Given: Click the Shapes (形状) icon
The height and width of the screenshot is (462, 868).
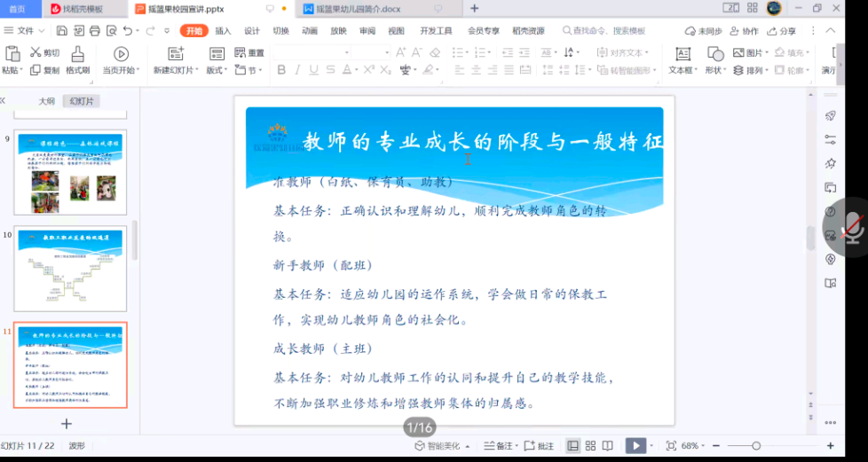Looking at the screenshot, I should pyautogui.click(x=714, y=54).
